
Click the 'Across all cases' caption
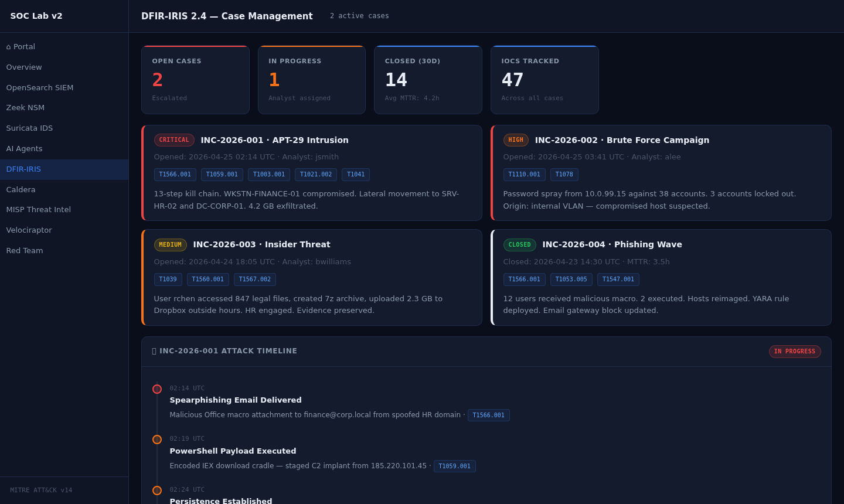pos(532,98)
